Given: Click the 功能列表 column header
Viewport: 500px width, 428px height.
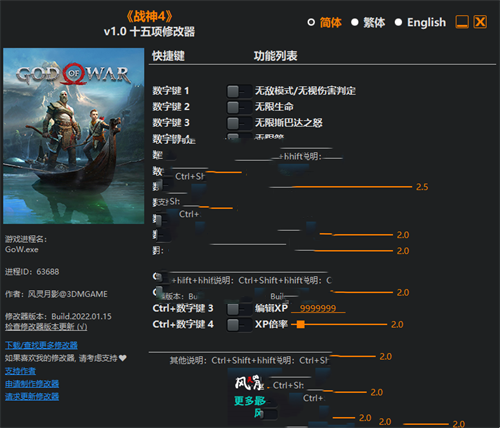Looking at the screenshot, I should tap(276, 56).
